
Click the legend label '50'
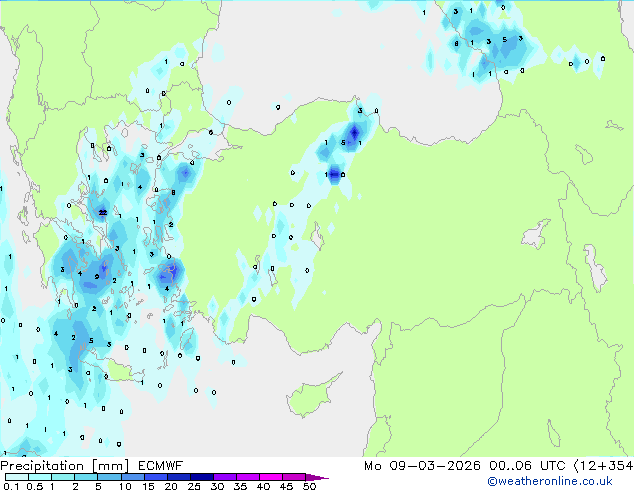(x=309, y=486)
